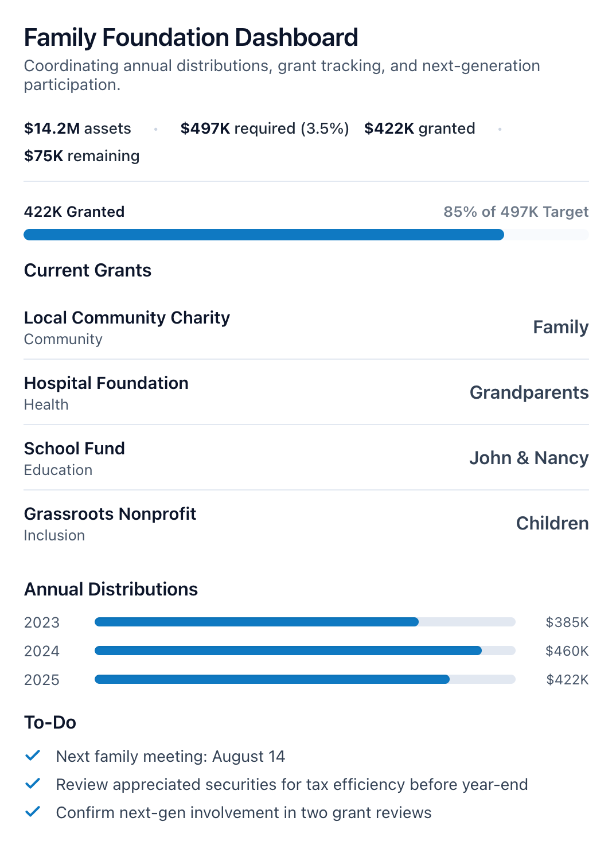The image size is (616, 841).
Task: Click the 85% of 497K Target label
Action: 516,212
